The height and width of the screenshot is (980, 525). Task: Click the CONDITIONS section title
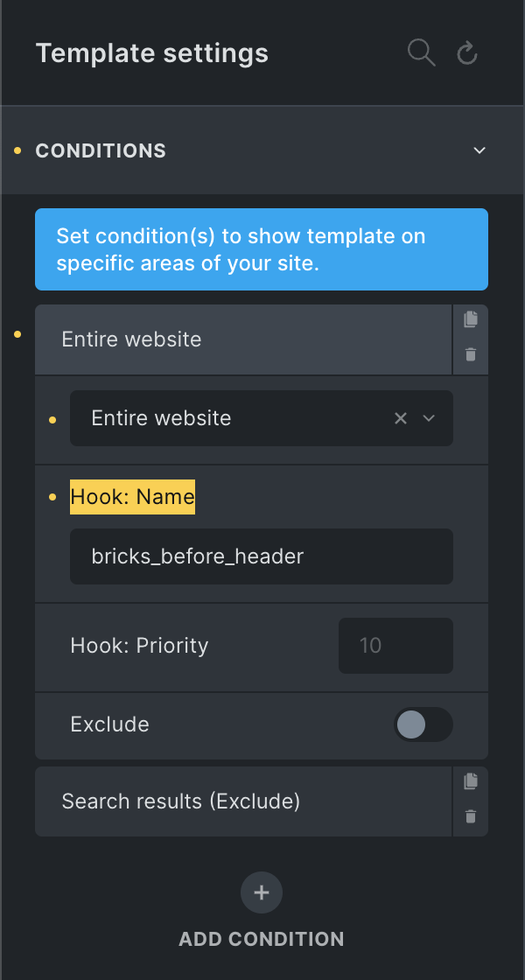click(101, 150)
